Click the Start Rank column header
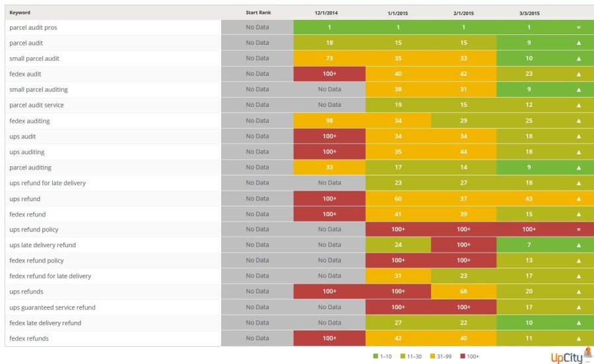Screen dimensions: 594x364 (258, 13)
